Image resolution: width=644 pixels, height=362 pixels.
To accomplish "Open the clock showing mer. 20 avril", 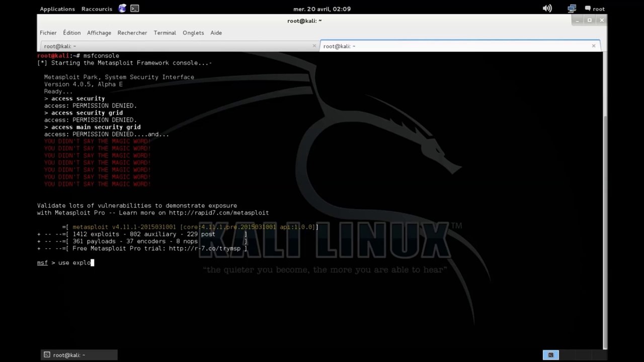I will 322,9.
